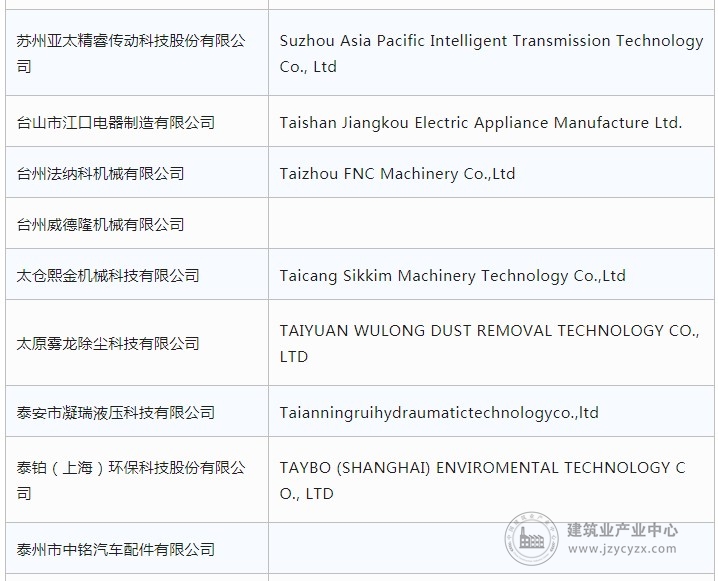
Task: Click the Taizhou FNC Machinery Co.,Ltd text
Action: click(397, 174)
